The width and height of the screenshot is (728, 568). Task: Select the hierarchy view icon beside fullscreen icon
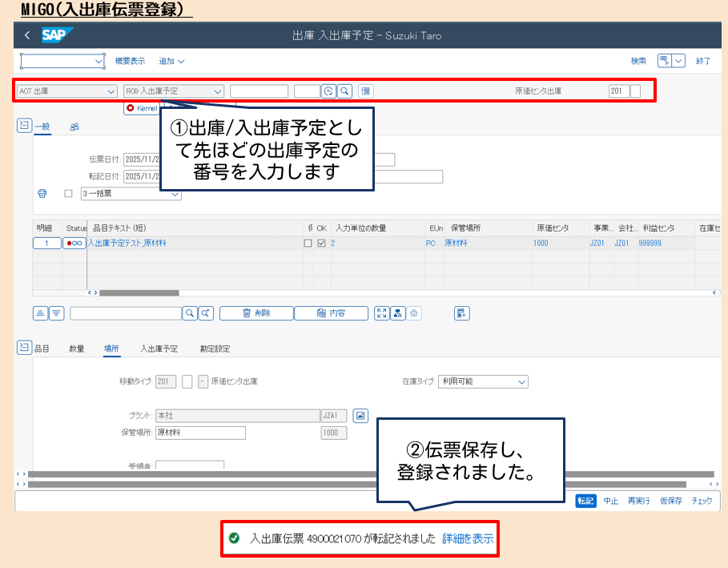coord(397,312)
